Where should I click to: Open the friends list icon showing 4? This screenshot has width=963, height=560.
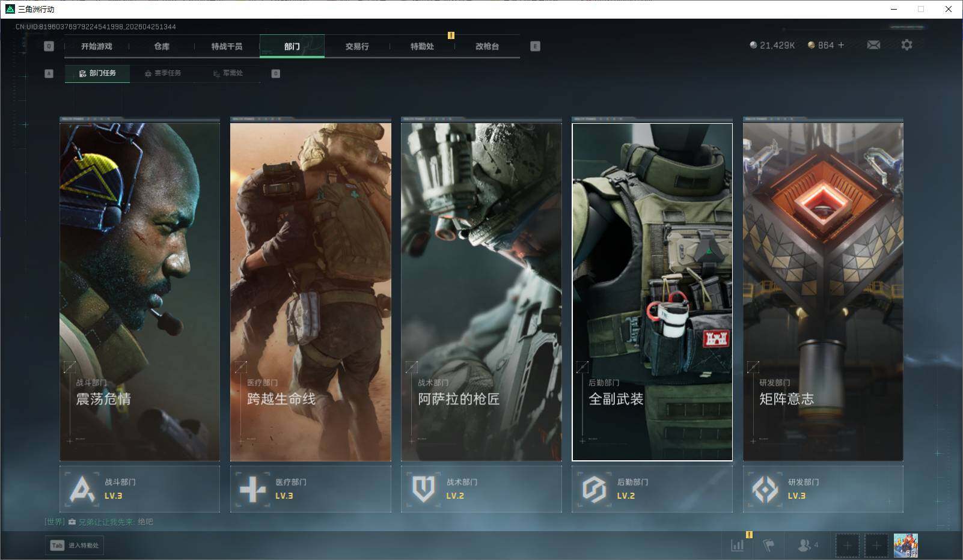807,546
